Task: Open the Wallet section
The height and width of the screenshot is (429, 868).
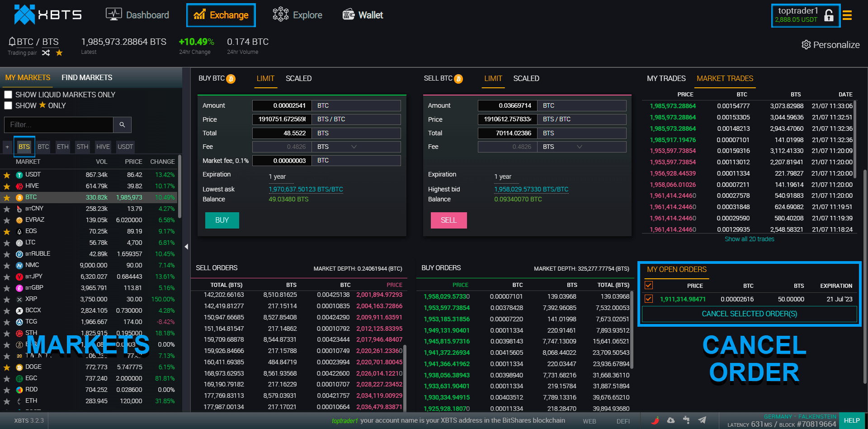Action: pos(363,15)
